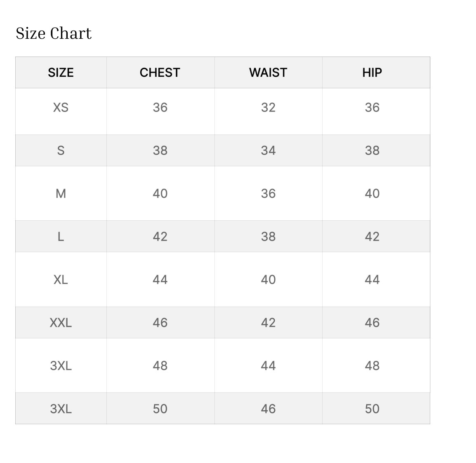Click hip value 50 in last row

(372, 409)
